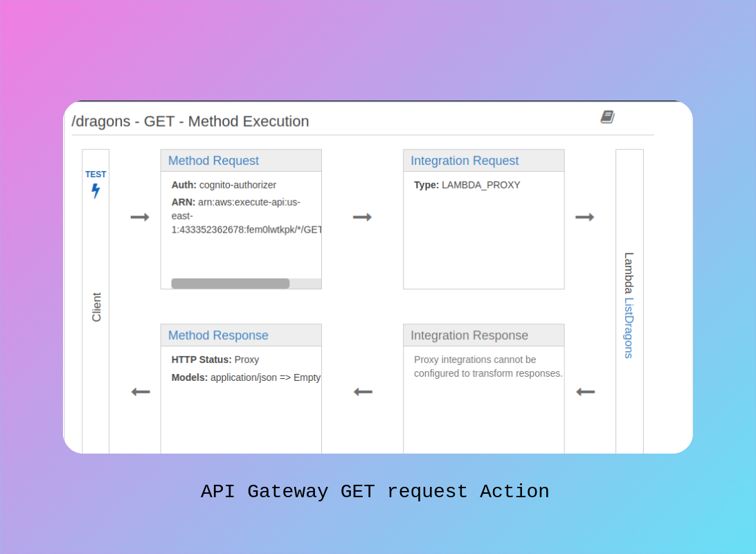Open the Method Request settings

213,160
